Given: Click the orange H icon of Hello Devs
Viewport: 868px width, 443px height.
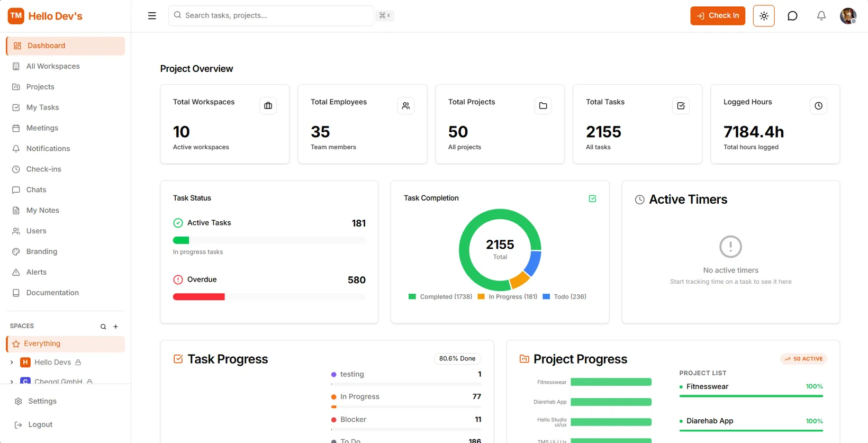Looking at the screenshot, I should 25,362.
